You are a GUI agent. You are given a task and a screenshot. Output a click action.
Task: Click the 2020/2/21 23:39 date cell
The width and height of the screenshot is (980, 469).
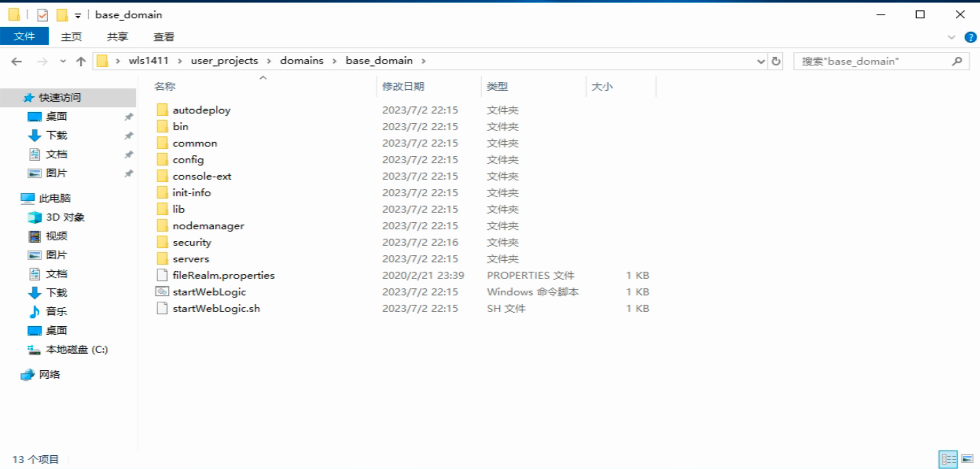(x=423, y=275)
